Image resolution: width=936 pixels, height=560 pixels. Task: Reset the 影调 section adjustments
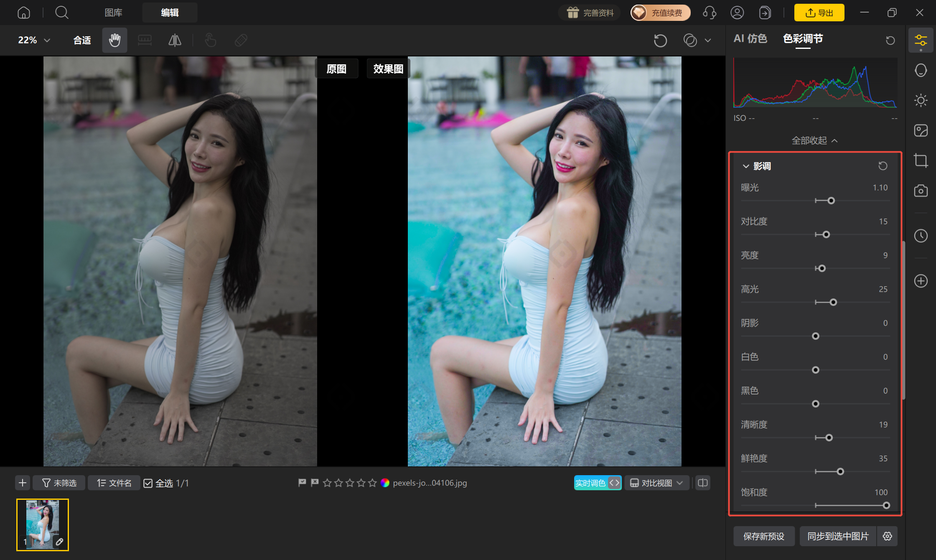pos(883,166)
